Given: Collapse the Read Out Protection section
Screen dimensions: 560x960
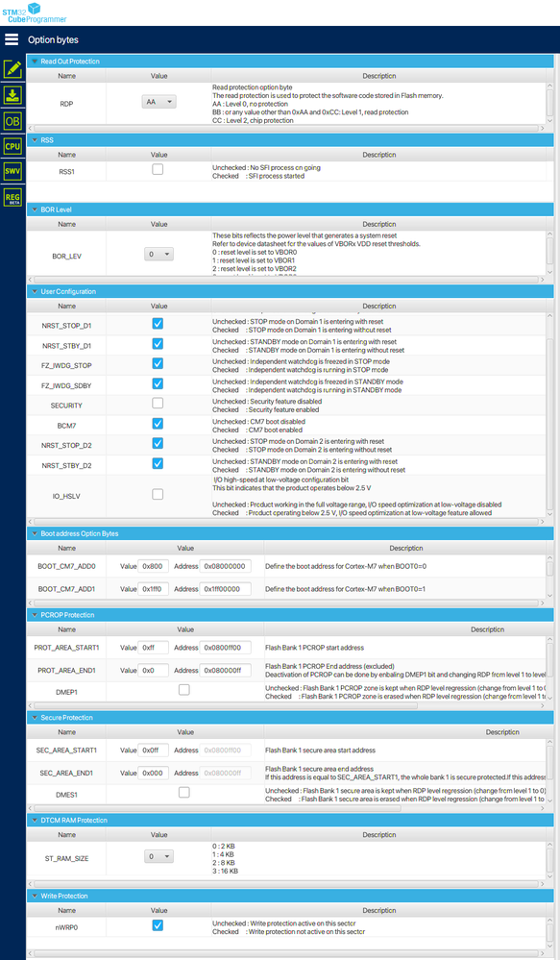Looking at the screenshot, I should (x=35, y=62).
